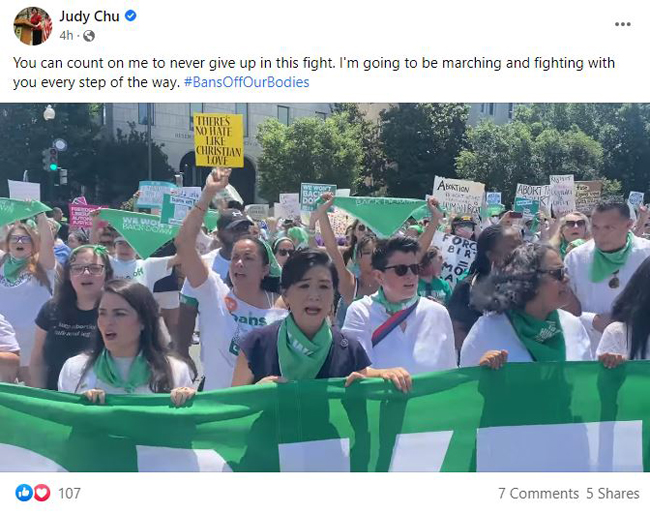The height and width of the screenshot is (513, 650).
Task: Click the large green banner in photo
Action: click(x=325, y=419)
